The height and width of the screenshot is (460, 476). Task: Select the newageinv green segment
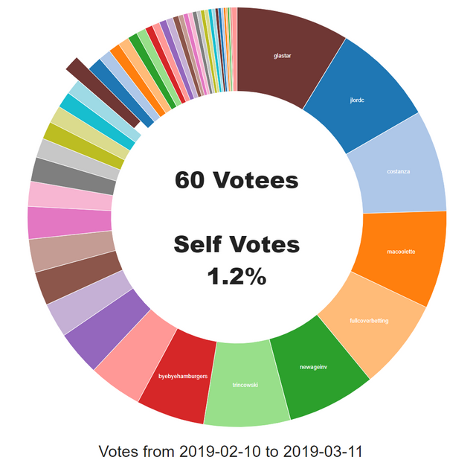(314, 367)
